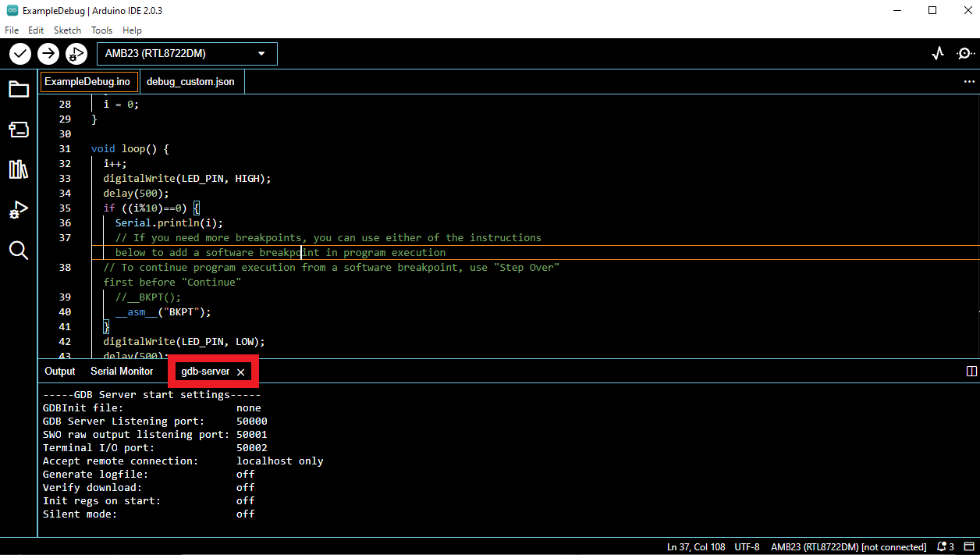The height and width of the screenshot is (555, 980).
Task: Start debugging with the bug toolbar icon
Action: point(76,54)
